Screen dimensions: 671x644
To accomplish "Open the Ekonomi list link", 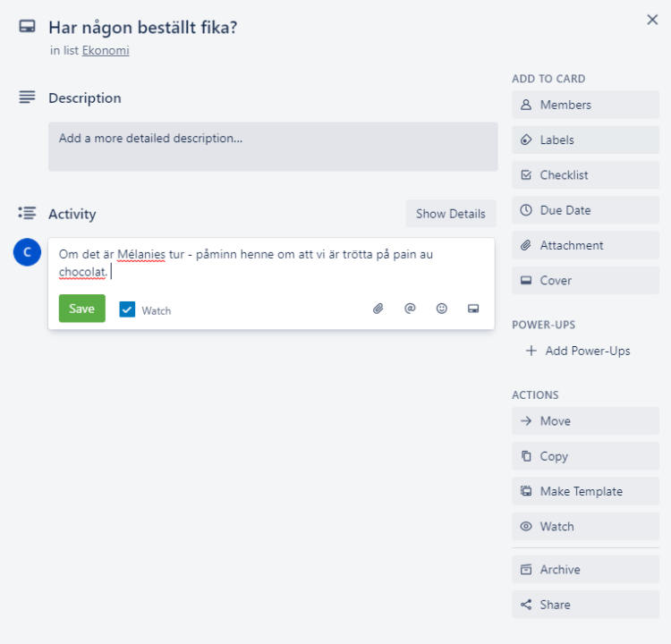I will click(x=106, y=51).
